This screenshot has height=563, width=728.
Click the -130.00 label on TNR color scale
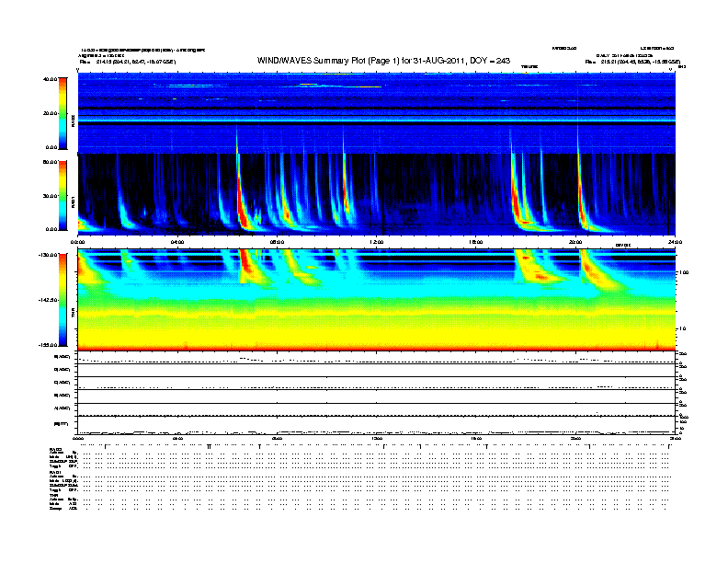48,255
